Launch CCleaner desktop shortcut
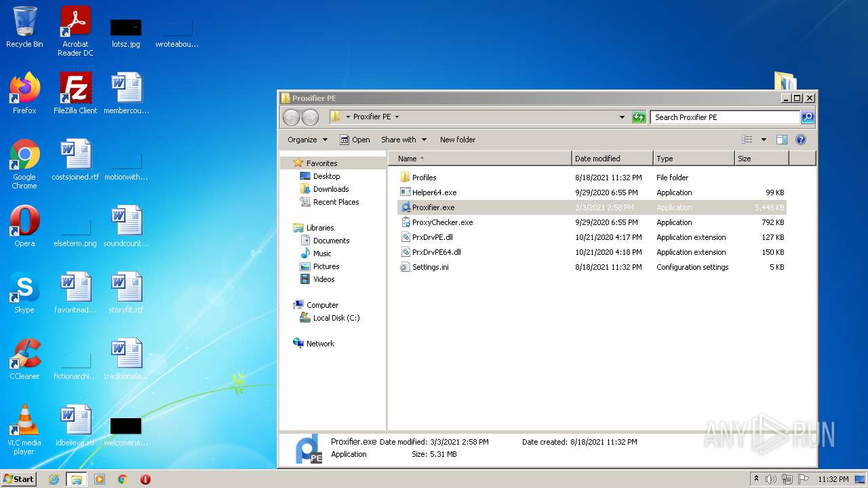The image size is (868, 488). tap(24, 359)
